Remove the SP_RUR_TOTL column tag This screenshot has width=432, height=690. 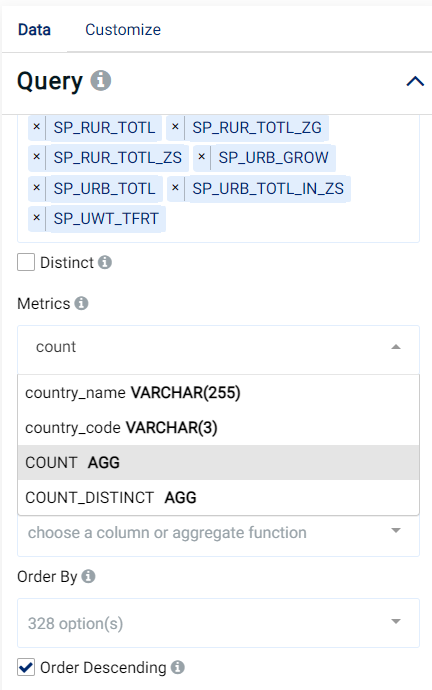coord(37,127)
